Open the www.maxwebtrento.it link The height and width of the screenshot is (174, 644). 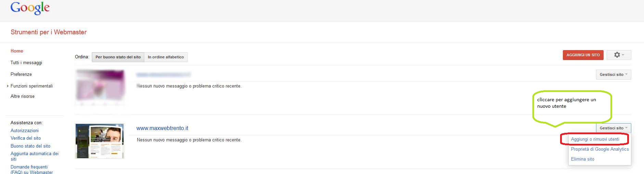[162, 128]
